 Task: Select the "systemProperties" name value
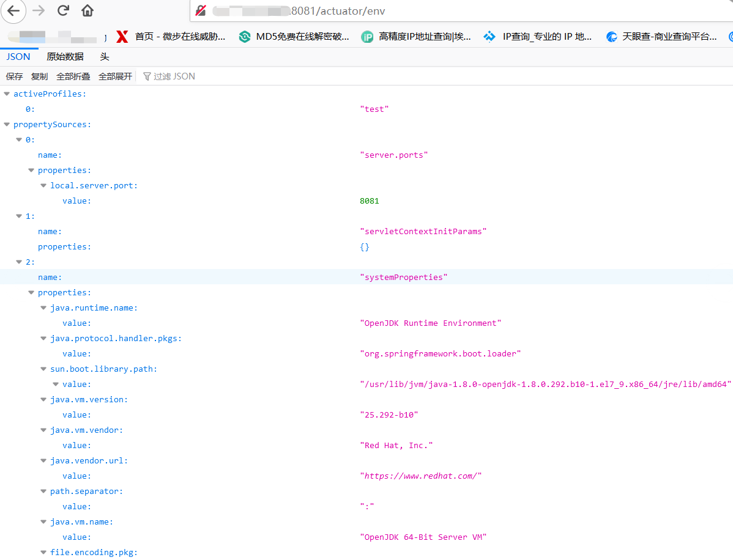403,277
